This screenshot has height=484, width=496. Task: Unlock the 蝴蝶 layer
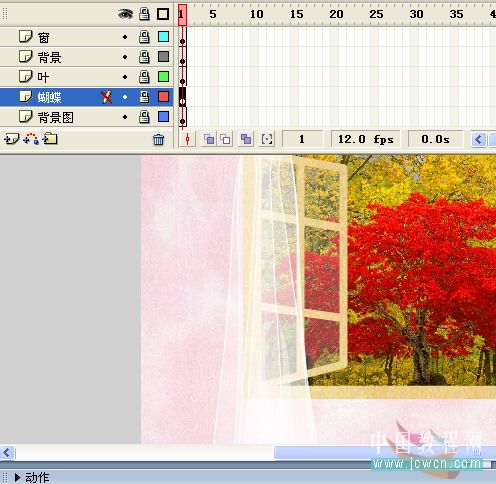pyautogui.click(x=144, y=97)
